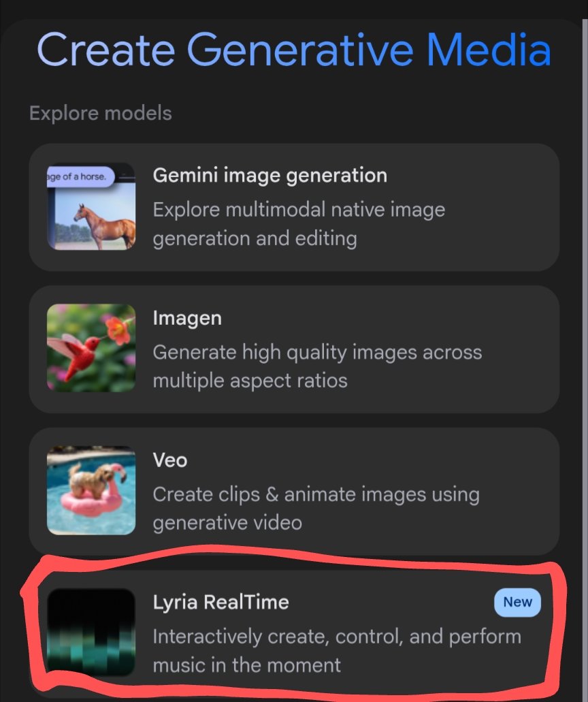Select the 'Lyria RealTime' title
The width and height of the screenshot is (588, 702).
[x=220, y=602]
